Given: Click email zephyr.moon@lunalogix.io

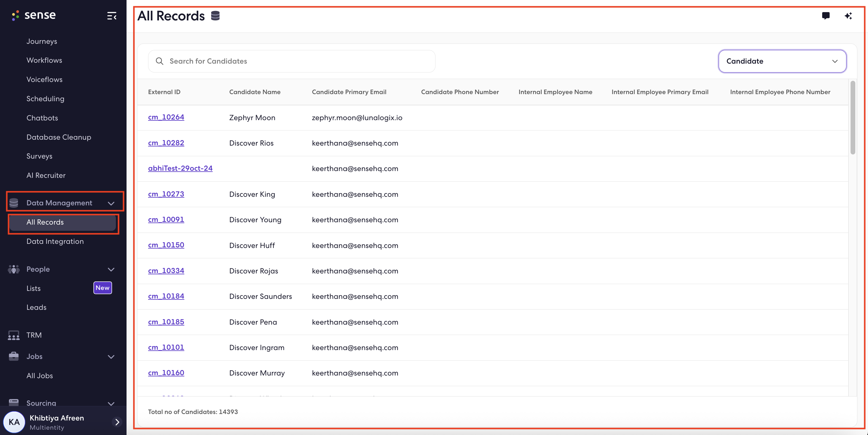Looking at the screenshot, I should coord(357,117).
